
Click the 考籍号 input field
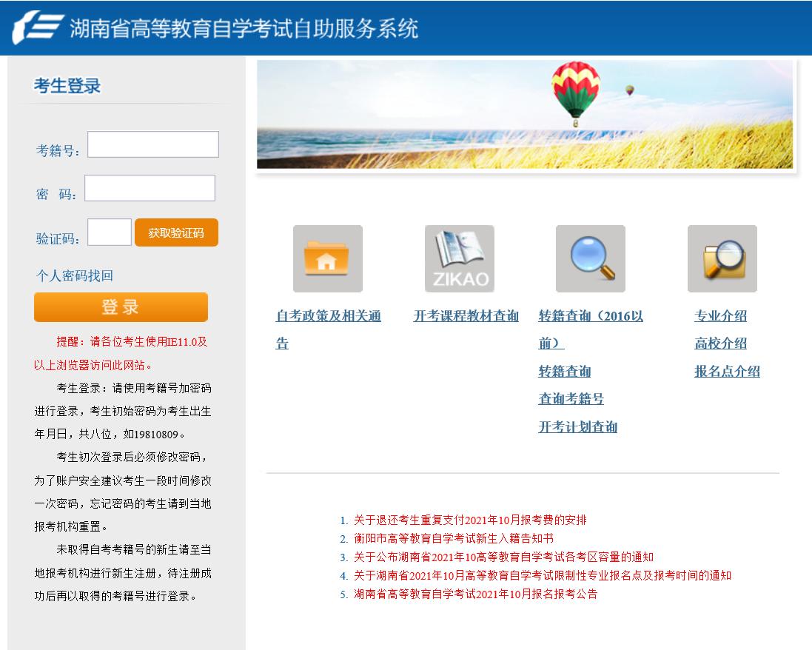(x=152, y=144)
